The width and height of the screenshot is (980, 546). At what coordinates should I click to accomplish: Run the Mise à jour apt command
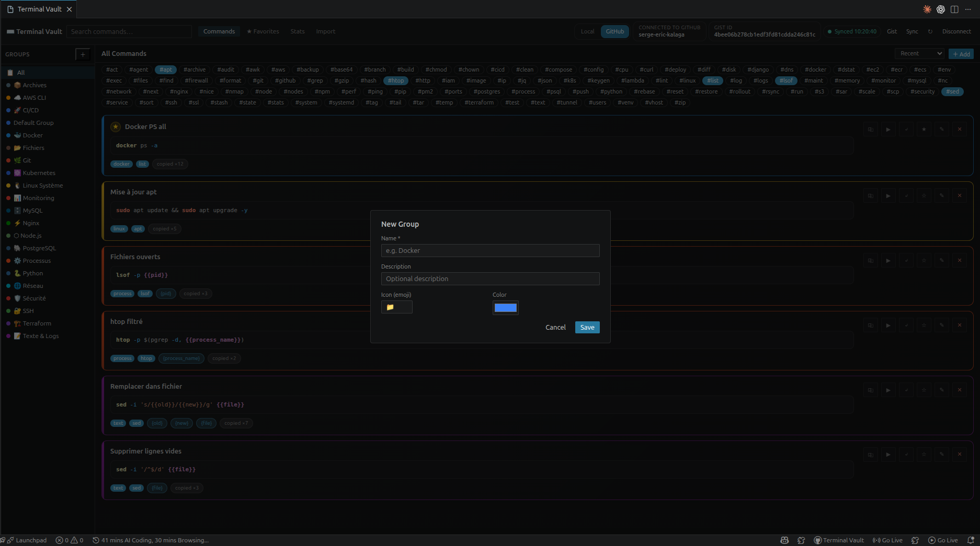888,195
